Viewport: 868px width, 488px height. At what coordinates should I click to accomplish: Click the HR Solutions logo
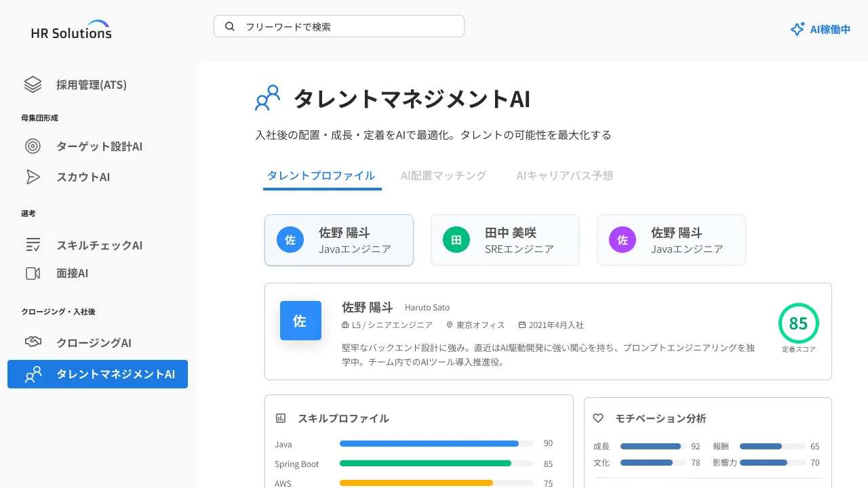coord(71,29)
